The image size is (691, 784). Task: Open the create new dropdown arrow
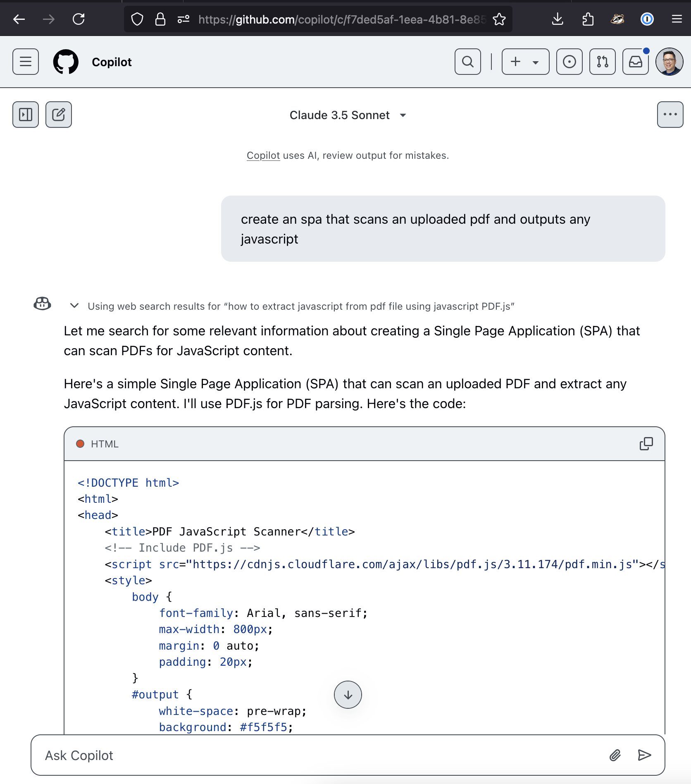[536, 62]
